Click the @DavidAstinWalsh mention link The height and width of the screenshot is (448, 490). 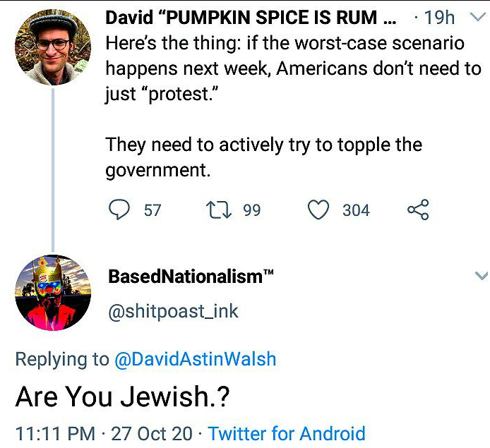[196, 359]
